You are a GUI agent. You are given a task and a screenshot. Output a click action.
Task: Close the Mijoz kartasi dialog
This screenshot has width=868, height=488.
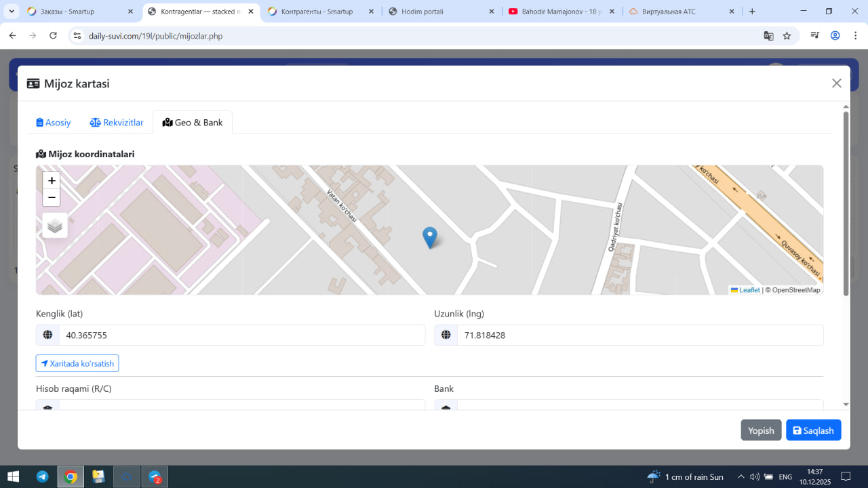coord(836,83)
